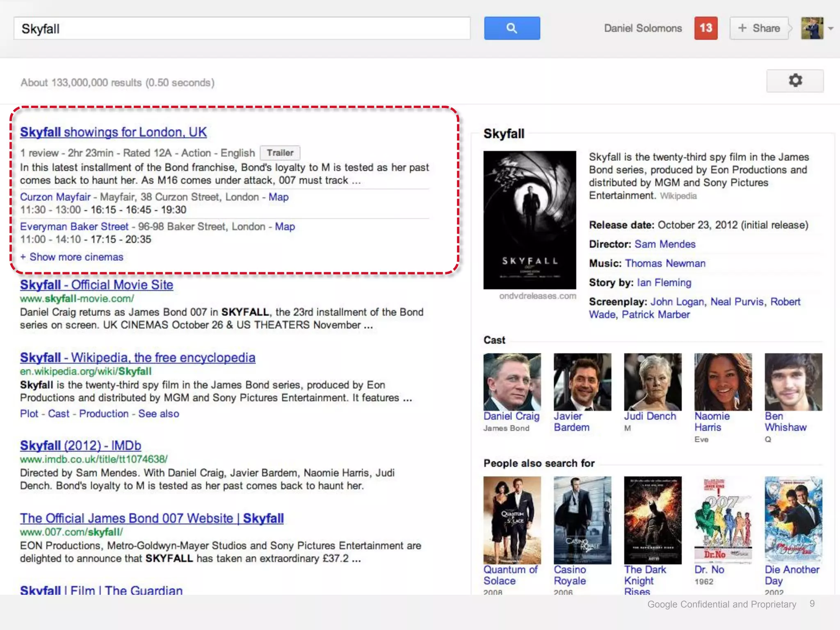
Task: Click Die Another Day poster
Action: coord(793,520)
